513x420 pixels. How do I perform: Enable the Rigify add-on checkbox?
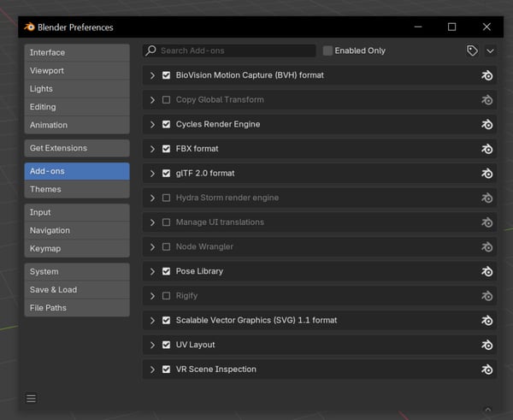[x=166, y=296]
